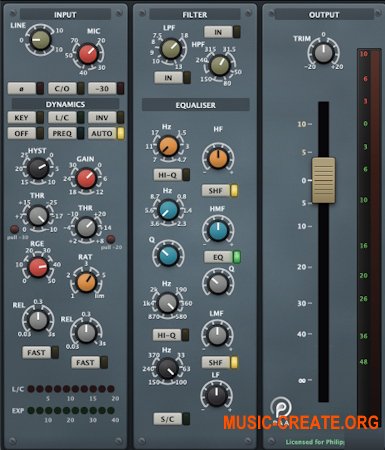The width and height of the screenshot is (385, 450).
Task: Click the pull -20 red indicator
Action: (x=111, y=239)
